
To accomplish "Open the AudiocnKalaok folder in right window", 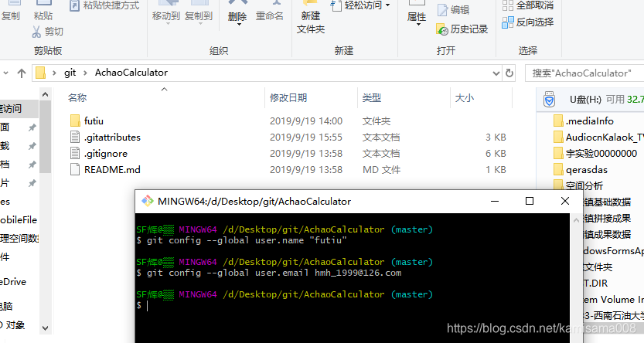I will [598, 137].
